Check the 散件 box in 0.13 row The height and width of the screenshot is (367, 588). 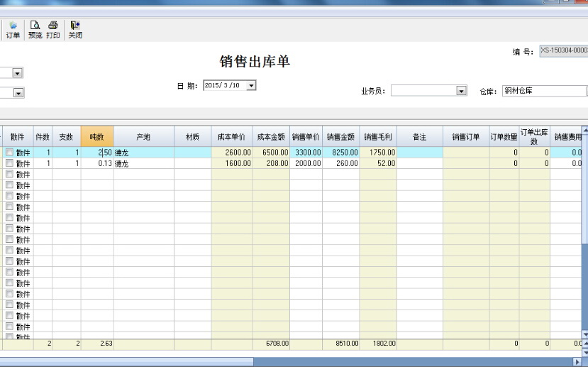tap(9, 163)
